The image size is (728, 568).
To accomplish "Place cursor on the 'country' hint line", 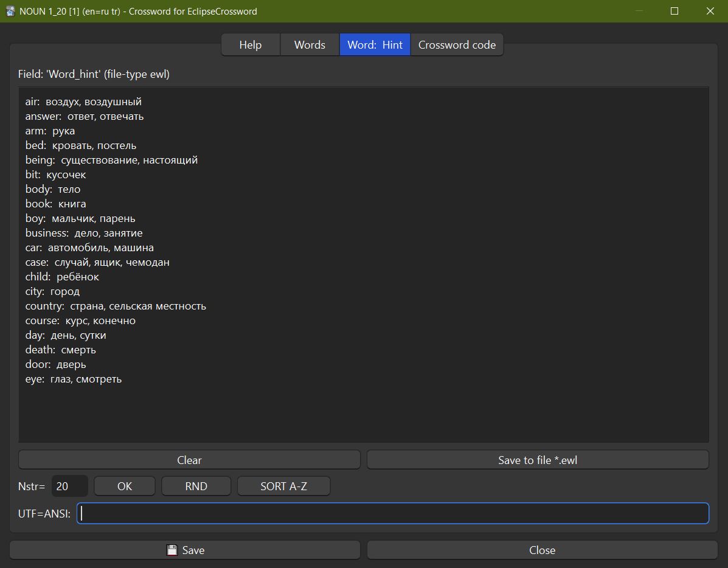I will coord(116,307).
